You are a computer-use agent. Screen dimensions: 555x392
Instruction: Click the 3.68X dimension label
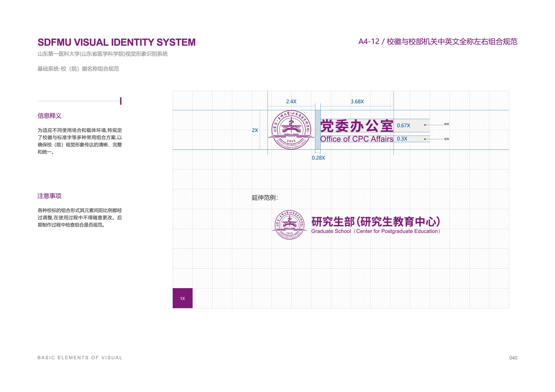coord(357,102)
